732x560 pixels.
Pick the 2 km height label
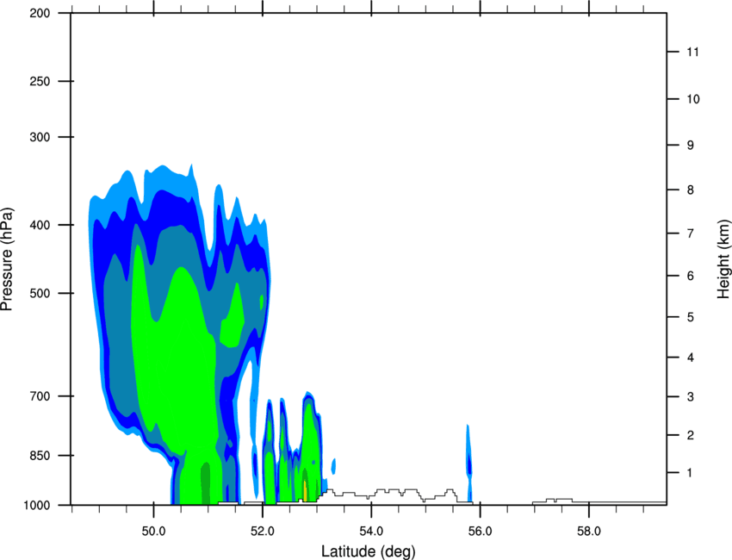pos(691,435)
